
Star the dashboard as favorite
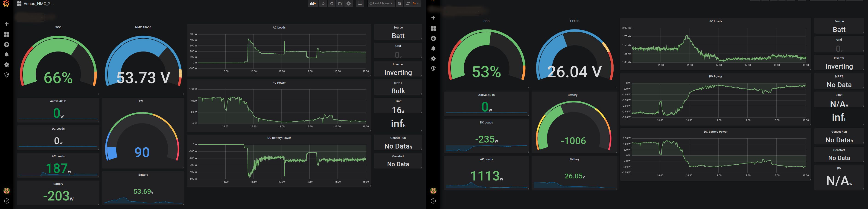[323, 4]
